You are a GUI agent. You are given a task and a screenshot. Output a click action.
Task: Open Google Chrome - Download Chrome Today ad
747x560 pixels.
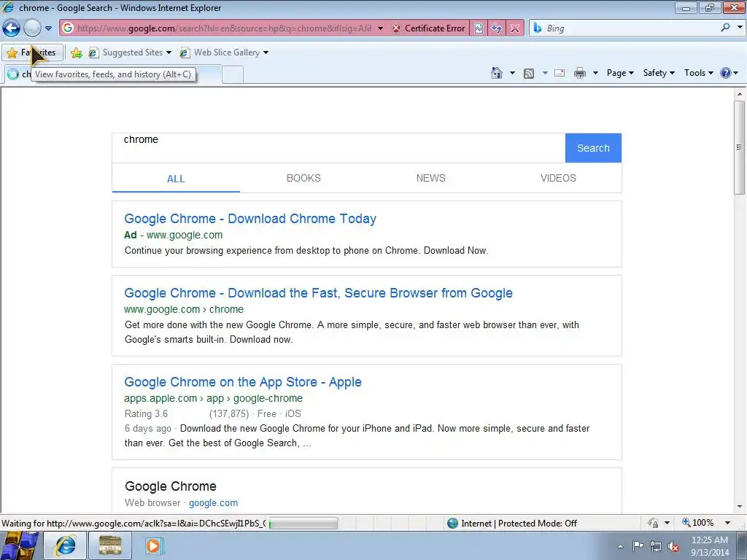(250, 219)
